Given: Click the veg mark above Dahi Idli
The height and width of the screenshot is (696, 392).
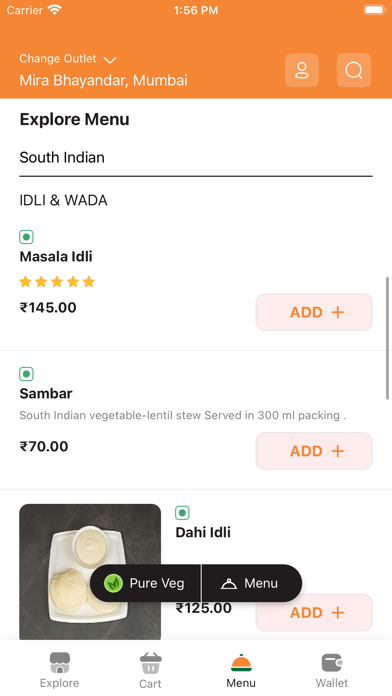Looking at the screenshot, I should click(x=182, y=513).
